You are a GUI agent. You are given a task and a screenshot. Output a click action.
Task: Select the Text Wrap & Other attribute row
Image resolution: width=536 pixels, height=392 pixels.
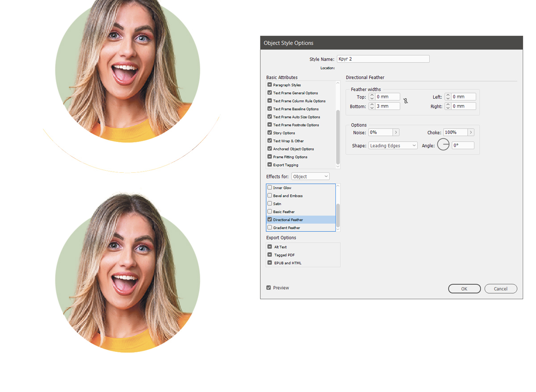click(x=301, y=141)
